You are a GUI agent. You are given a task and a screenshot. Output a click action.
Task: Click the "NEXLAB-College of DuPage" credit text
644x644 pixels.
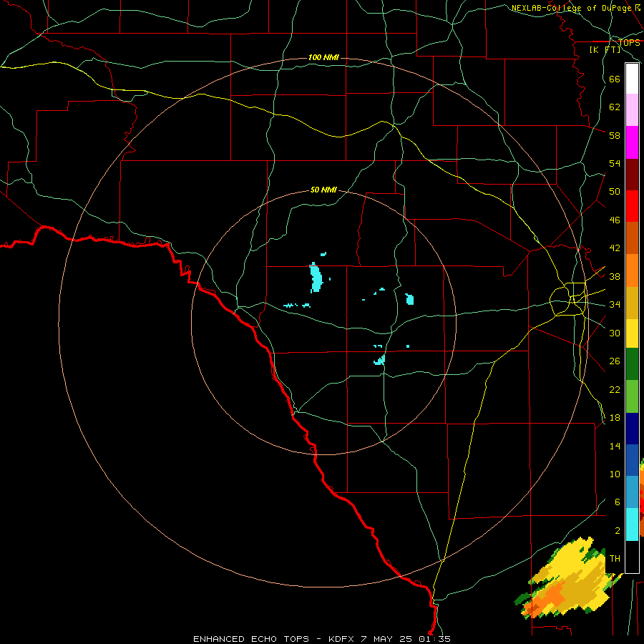(x=571, y=8)
